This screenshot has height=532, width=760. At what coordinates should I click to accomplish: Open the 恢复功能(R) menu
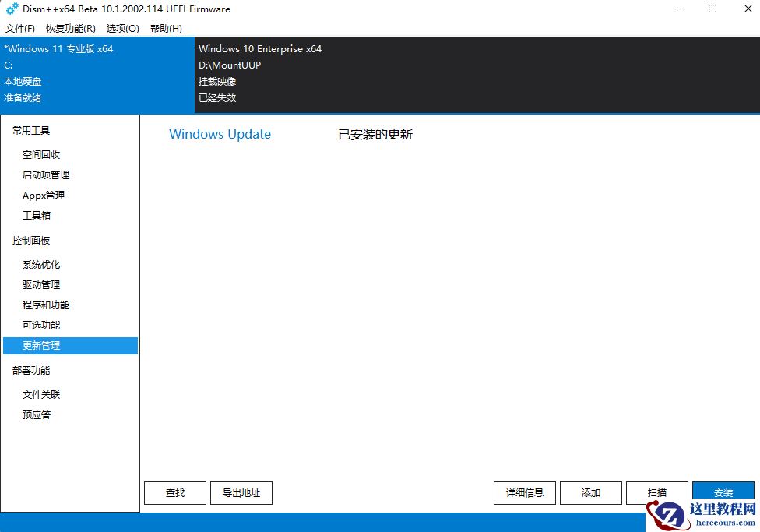pos(69,28)
